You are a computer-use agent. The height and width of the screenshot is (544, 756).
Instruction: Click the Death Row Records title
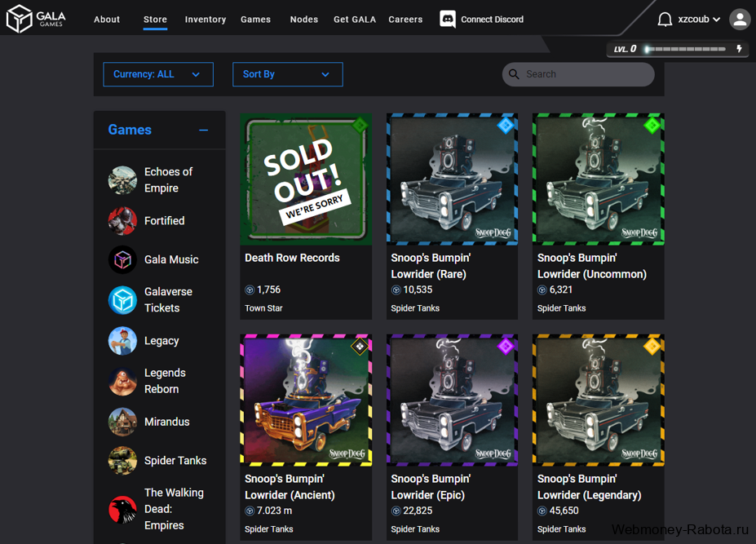pos(292,258)
